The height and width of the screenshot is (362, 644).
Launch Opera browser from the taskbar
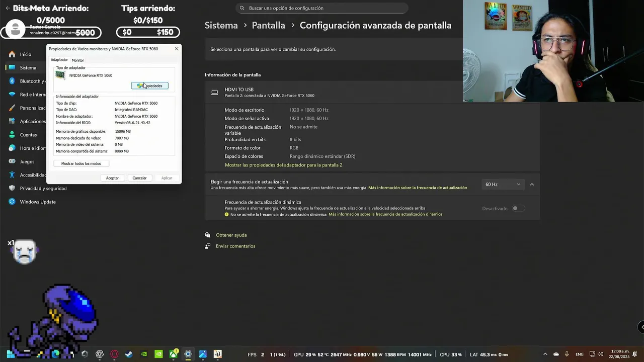pos(114,354)
